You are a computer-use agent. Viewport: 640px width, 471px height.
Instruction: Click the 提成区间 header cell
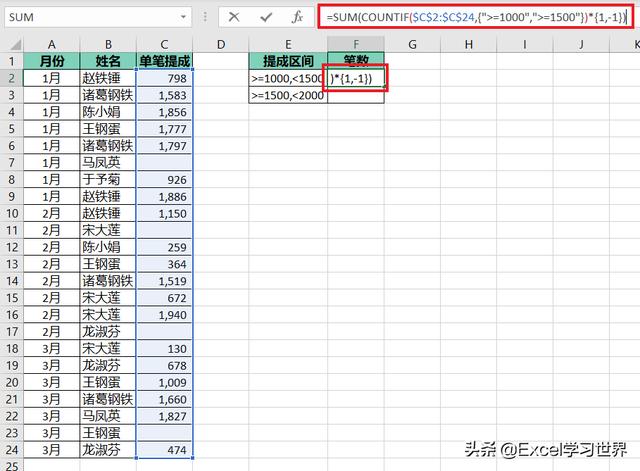point(288,61)
